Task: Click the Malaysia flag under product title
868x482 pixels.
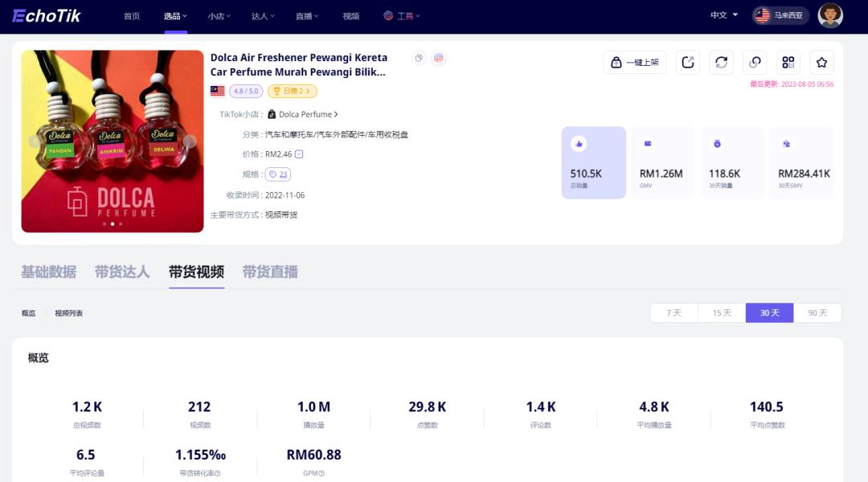Action: pos(218,91)
